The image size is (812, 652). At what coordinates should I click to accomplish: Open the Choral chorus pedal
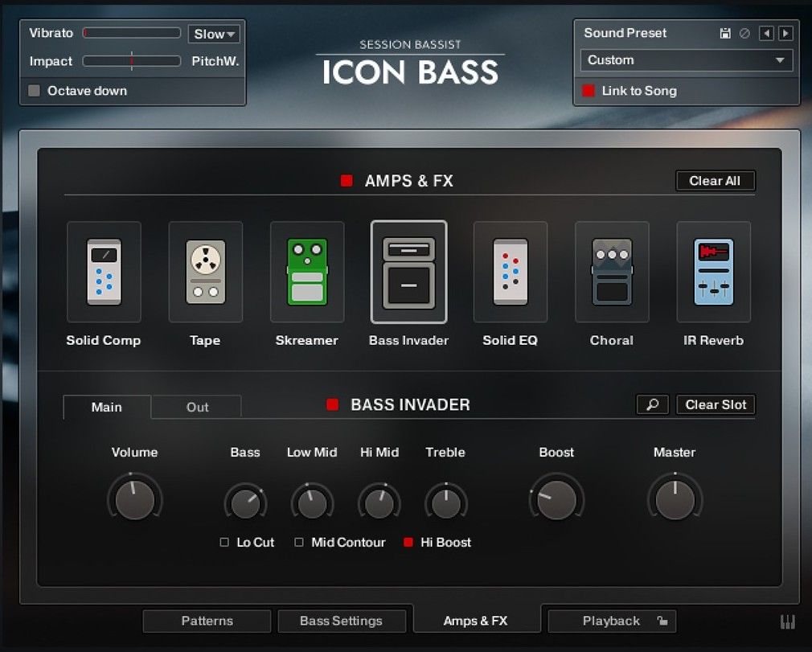point(612,272)
